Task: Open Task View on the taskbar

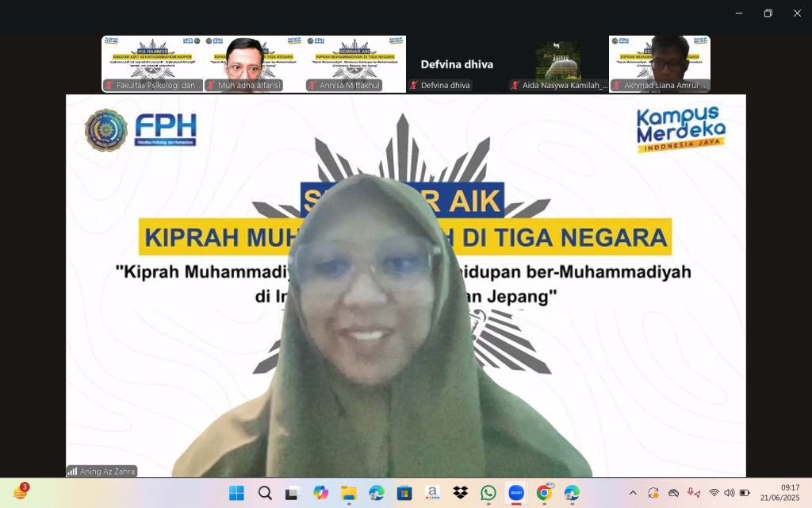Action: 293,493
